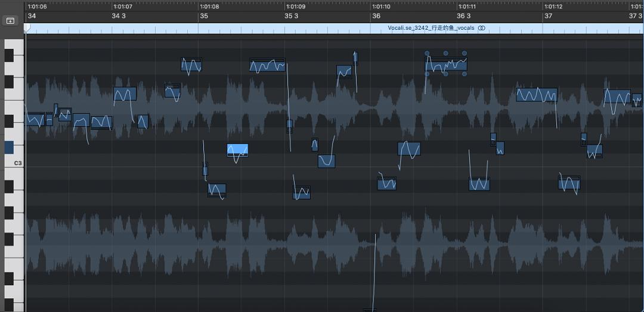Click the loop icon beside the region name
Viewport: 644px width, 312px height.
(481, 28)
